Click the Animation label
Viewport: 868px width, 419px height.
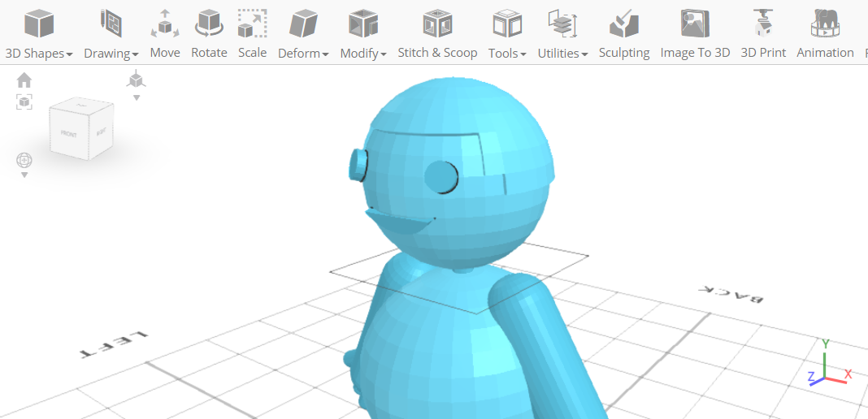(x=825, y=53)
